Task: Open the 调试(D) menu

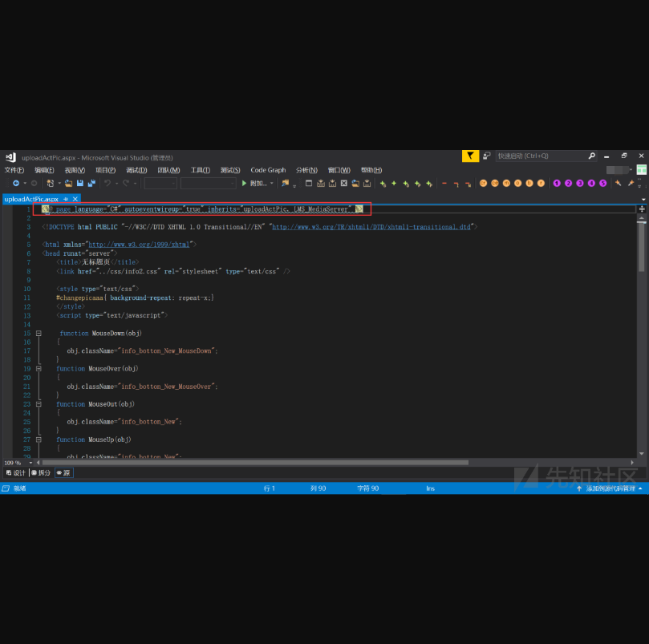Action: coord(136,170)
